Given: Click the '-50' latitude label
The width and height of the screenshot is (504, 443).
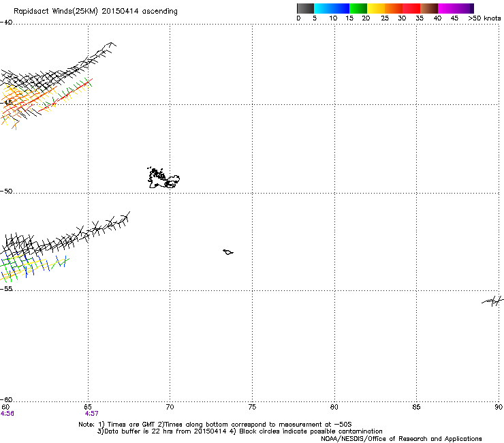Looking at the screenshot, I should coord(6,191).
